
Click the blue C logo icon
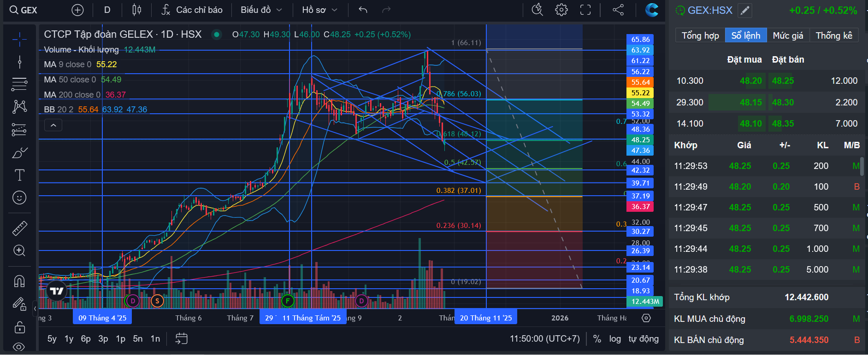coord(651,10)
